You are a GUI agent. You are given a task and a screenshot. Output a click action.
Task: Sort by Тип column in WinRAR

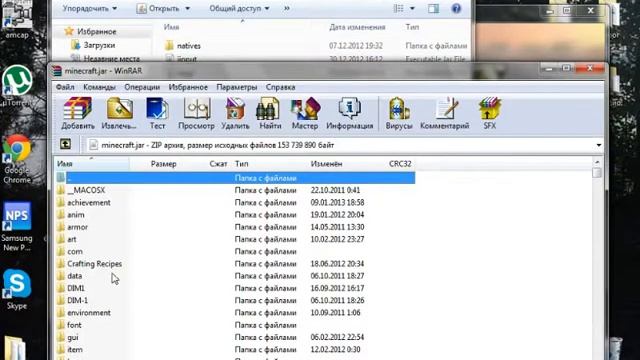[x=242, y=164]
